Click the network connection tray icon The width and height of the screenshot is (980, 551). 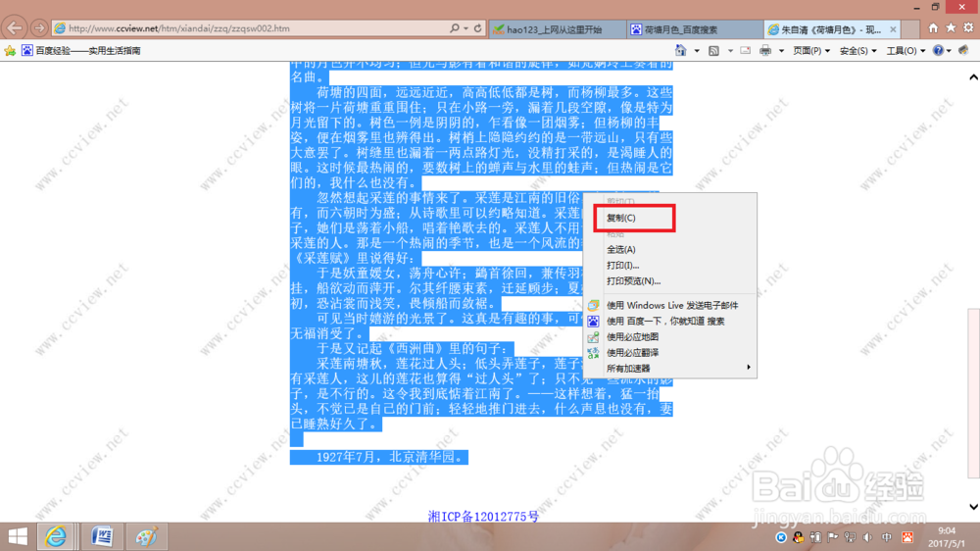pyautogui.click(x=850, y=537)
